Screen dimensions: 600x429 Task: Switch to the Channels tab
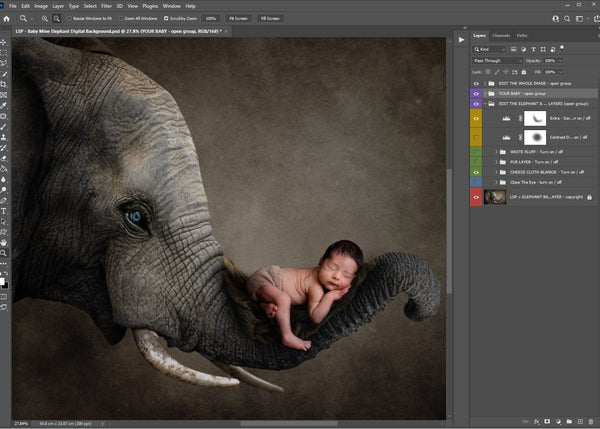(x=502, y=35)
